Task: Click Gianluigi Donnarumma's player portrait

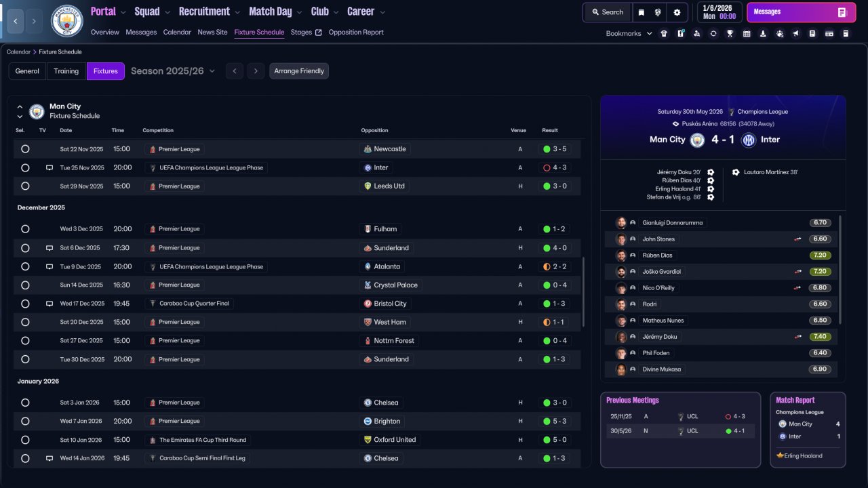Action: (x=620, y=223)
